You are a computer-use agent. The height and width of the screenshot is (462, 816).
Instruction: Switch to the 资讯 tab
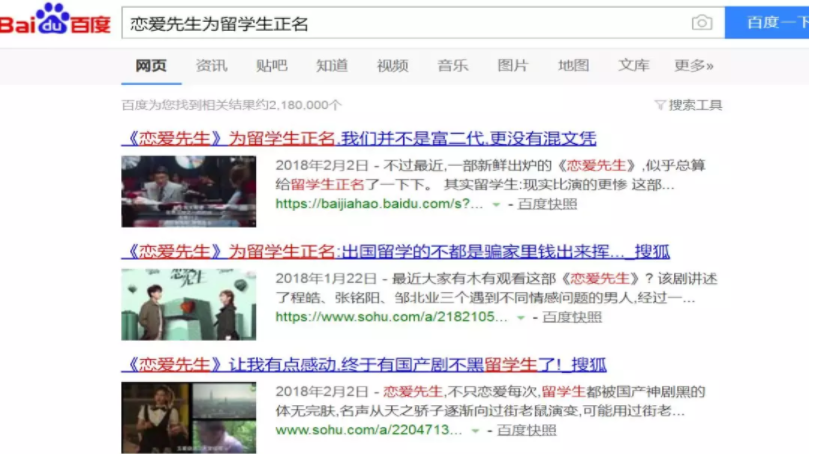tap(211, 66)
